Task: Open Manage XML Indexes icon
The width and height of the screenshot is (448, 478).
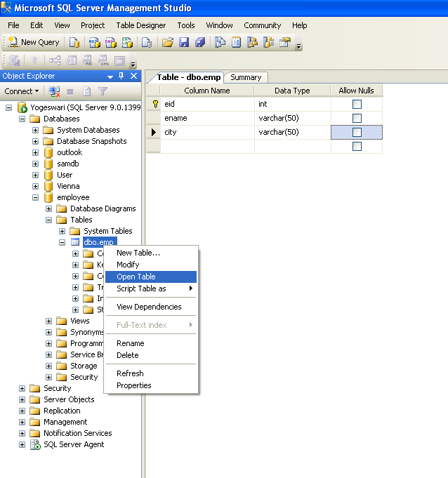Action: (103, 60)
